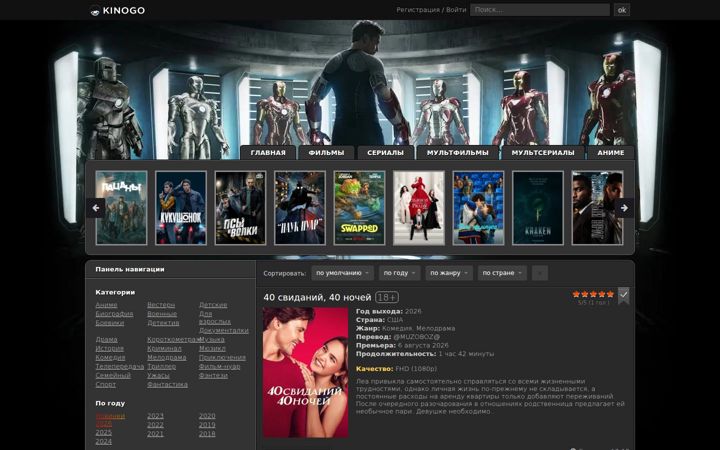Open the Кукушонок poster thumbnail
This screenshot has height=450, width=720.
pyautogui.click(x=181, y=208)
